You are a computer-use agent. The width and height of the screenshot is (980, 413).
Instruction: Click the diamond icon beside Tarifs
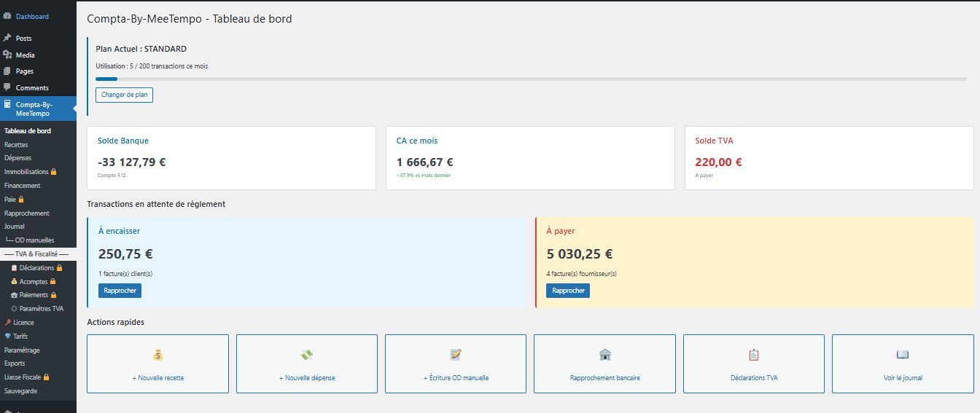8,337
